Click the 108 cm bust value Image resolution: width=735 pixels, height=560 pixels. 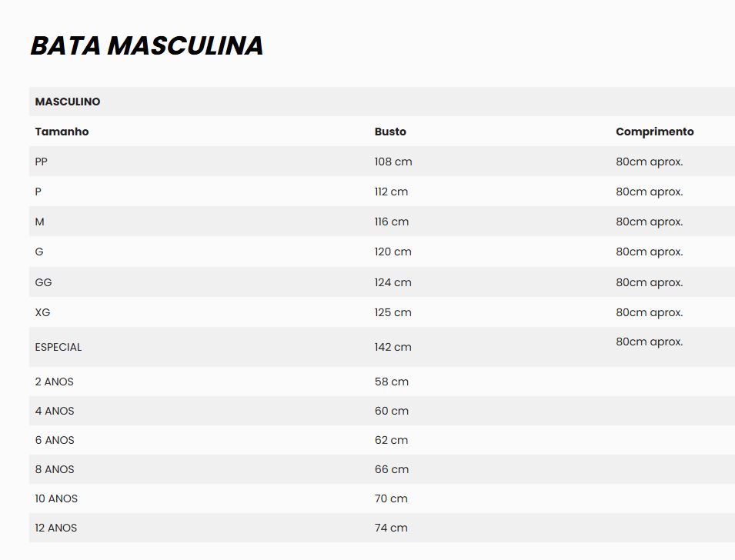click(393, 162)
